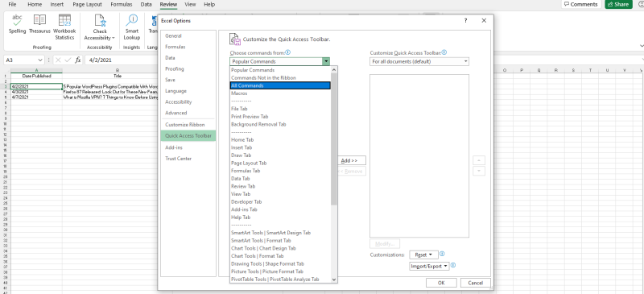Run the Spelling check from ribbon
The image size is (644, 294).
point(17,24)
